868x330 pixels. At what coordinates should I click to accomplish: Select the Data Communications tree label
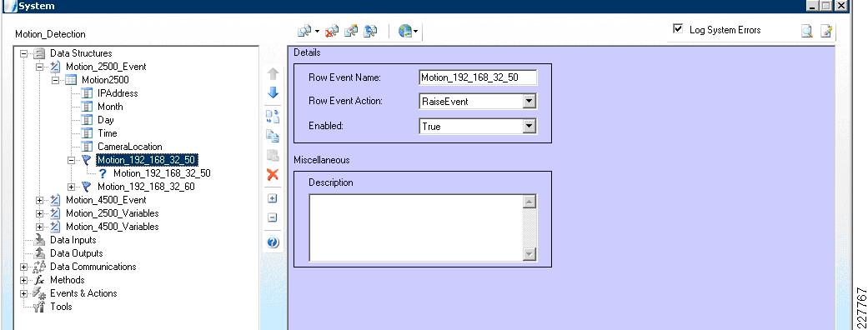tap(93, 267)
